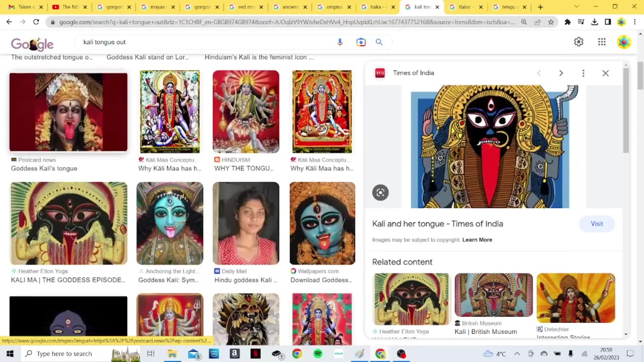Click the blue search magnifier button
The height and width of the screenshot is (362, 644).
click(x=379, y=42)
